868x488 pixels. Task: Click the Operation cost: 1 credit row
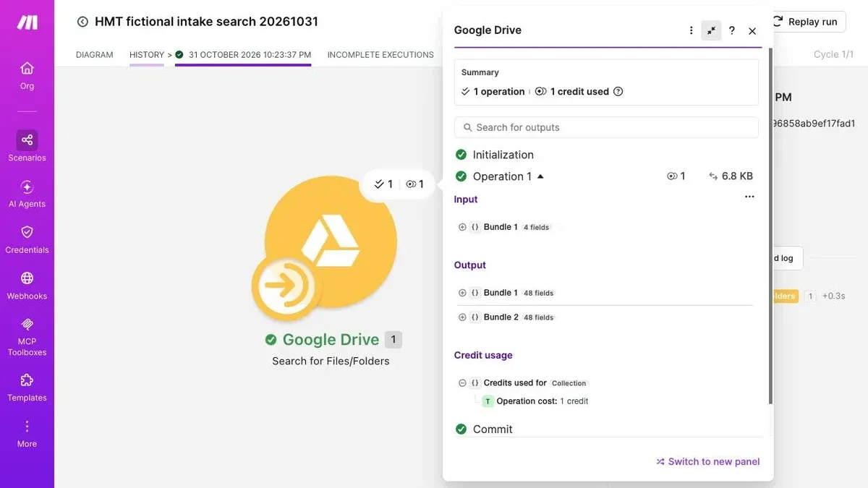point(535,401)
